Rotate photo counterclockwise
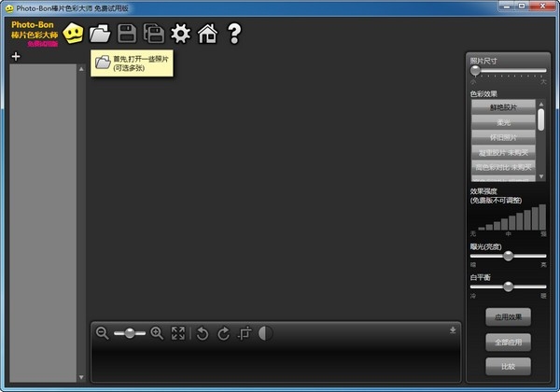Image resolution: width=560 pixels, height=392 pixels. pos(203,333)
